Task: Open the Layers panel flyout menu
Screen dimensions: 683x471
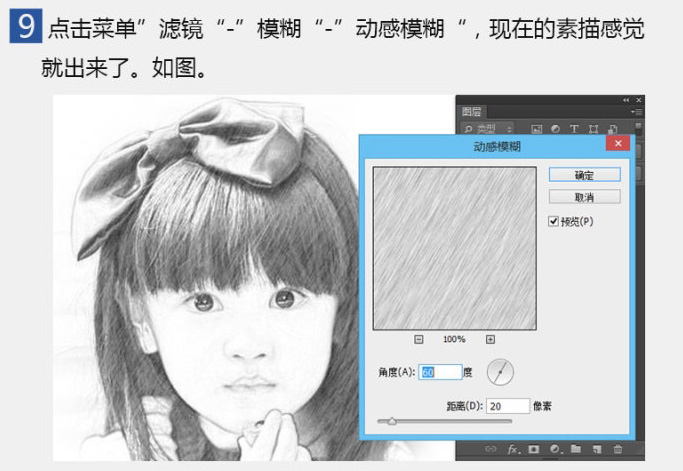Action: tap(637, 112)
